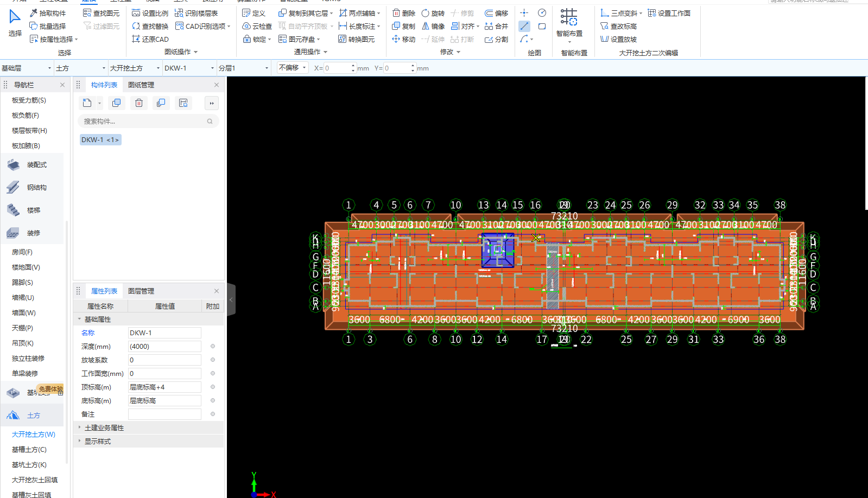868x498 pixels.
Task: Select the circle draw tool
Action: (542, 12)
